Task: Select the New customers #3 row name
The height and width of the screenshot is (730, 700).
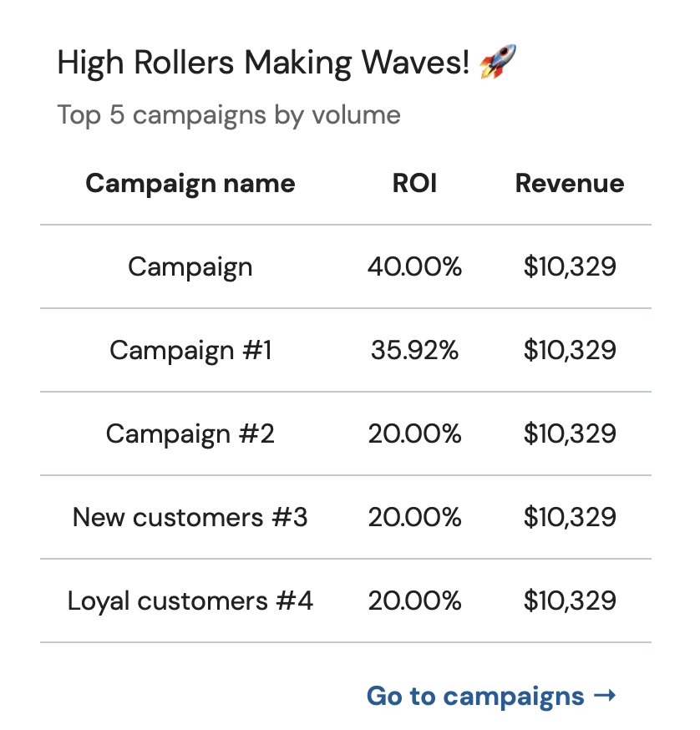Action: pos(190,517)
